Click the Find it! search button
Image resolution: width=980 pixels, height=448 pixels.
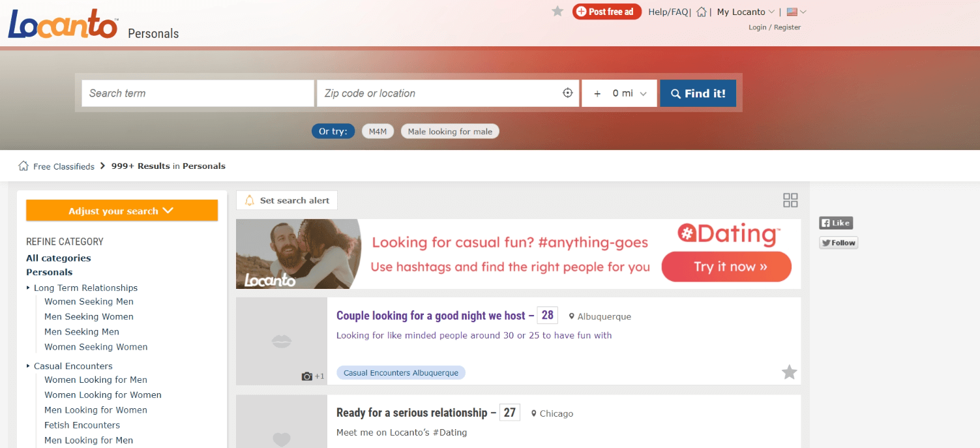[698, 93]
